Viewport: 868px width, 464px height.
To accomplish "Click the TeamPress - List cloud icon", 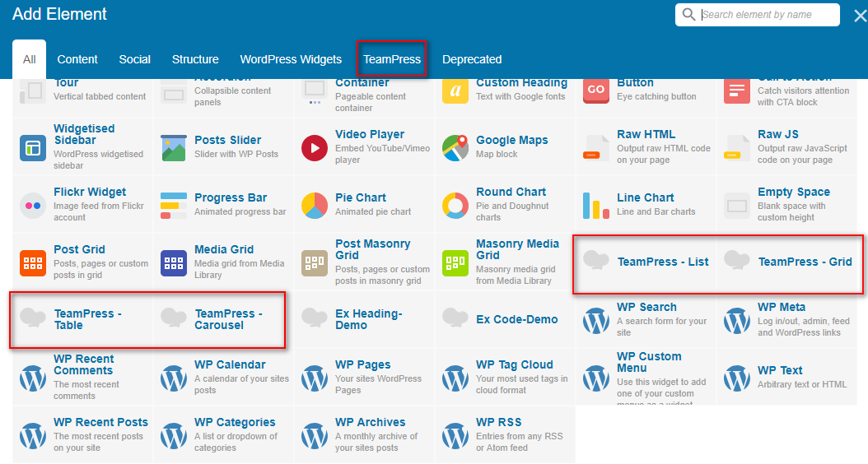I will click(596, 259).
